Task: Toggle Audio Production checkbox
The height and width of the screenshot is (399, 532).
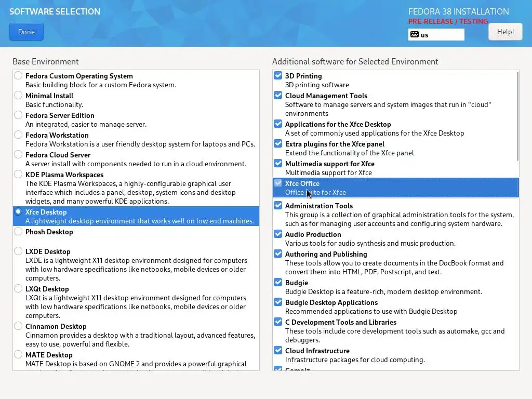Action: pyautogui.click(x=278, y=234)
